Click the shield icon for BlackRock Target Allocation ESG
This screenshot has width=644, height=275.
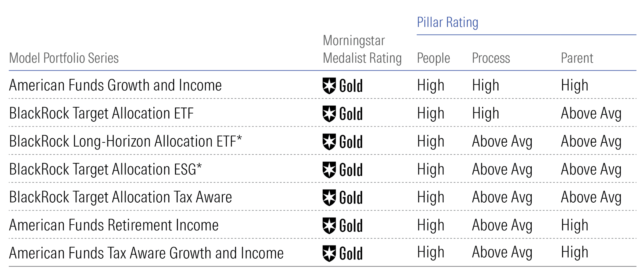[329, 170]
